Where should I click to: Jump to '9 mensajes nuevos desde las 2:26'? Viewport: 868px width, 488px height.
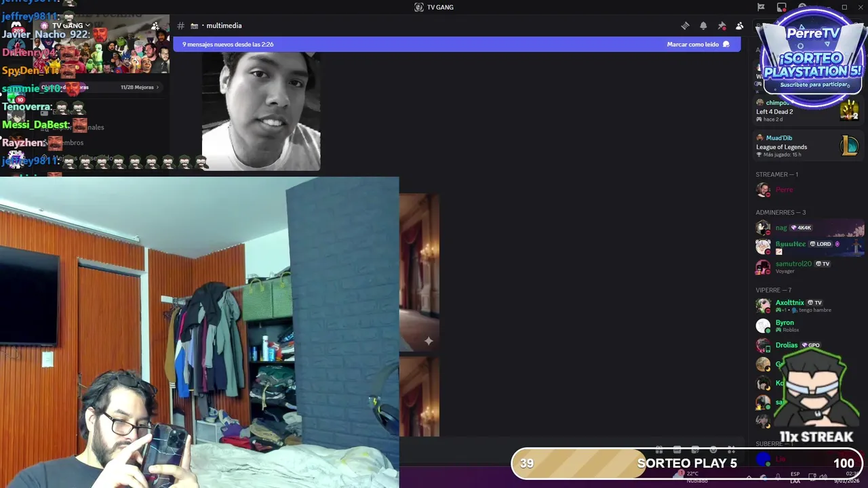(x=228, y=44)
